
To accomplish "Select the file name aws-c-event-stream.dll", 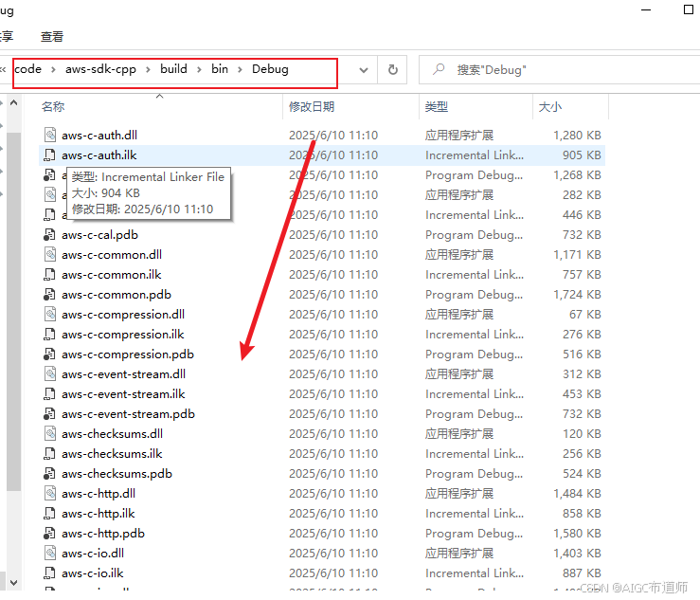I will tap(124, 374).
